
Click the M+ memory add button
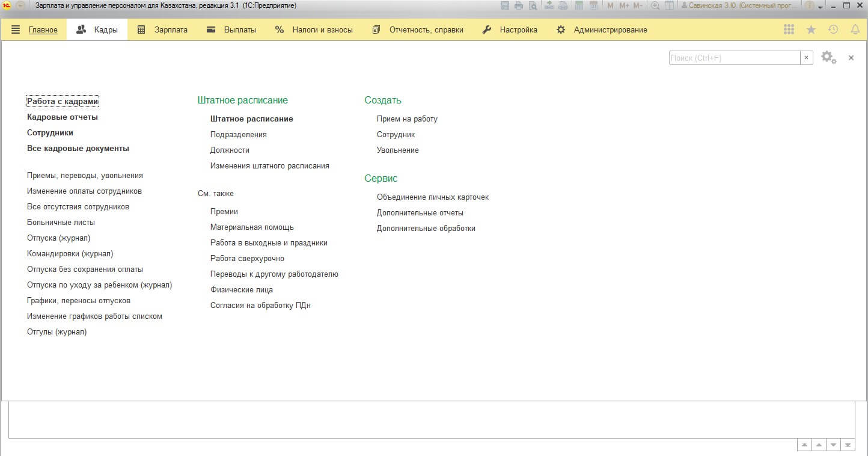pyautogui.click(x=624, y=5)
